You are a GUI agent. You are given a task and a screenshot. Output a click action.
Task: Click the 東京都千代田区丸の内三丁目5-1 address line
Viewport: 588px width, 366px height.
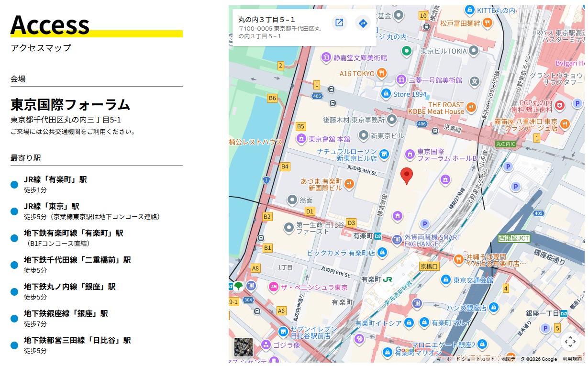click(x=66, y=120)
